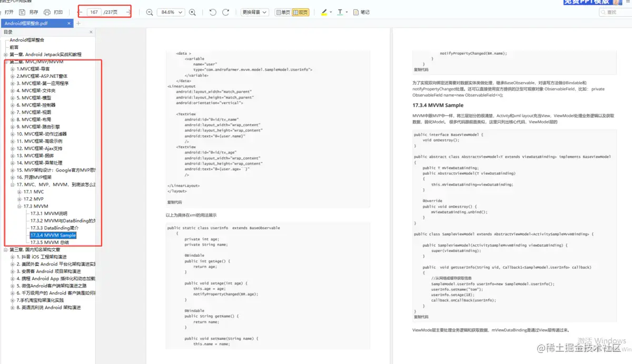Image resolution: width=632 pixels, height=364 pixels.
Task: Close the Android框架整合.pdf tab
Action: (x=69, y=24)
